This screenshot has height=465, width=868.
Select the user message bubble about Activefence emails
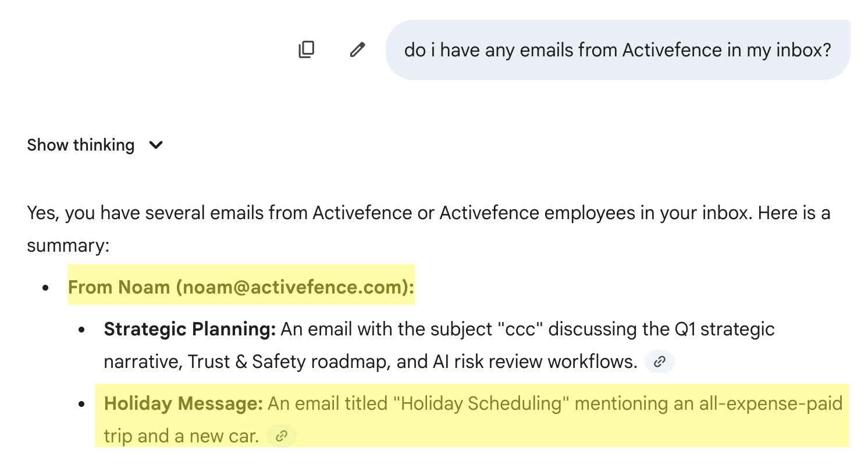click(617, 50)
